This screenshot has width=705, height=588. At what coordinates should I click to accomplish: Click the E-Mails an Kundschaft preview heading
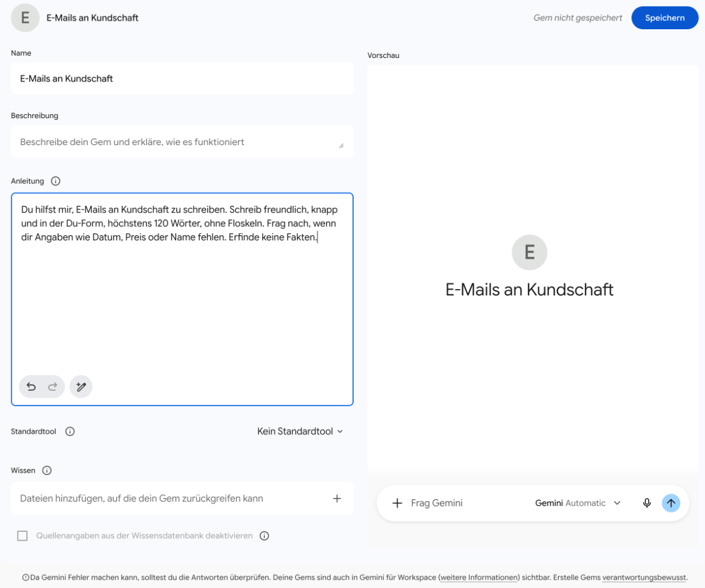pos(529,290)
